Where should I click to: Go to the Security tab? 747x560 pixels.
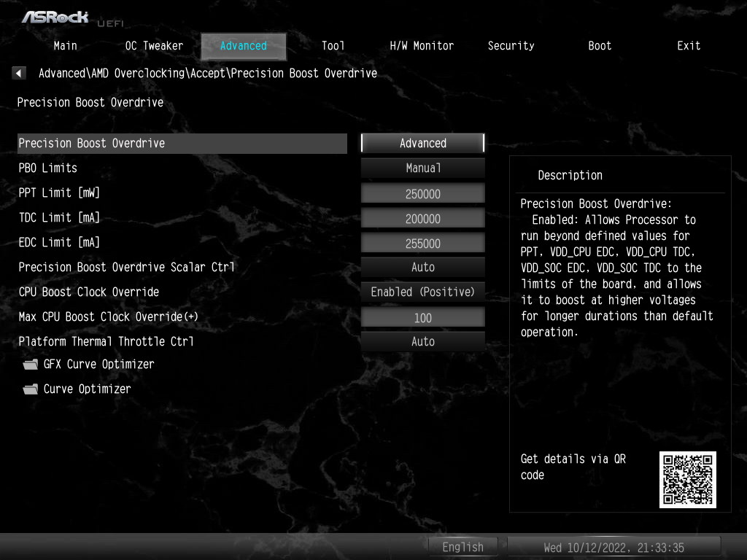[x=511, y=46]
